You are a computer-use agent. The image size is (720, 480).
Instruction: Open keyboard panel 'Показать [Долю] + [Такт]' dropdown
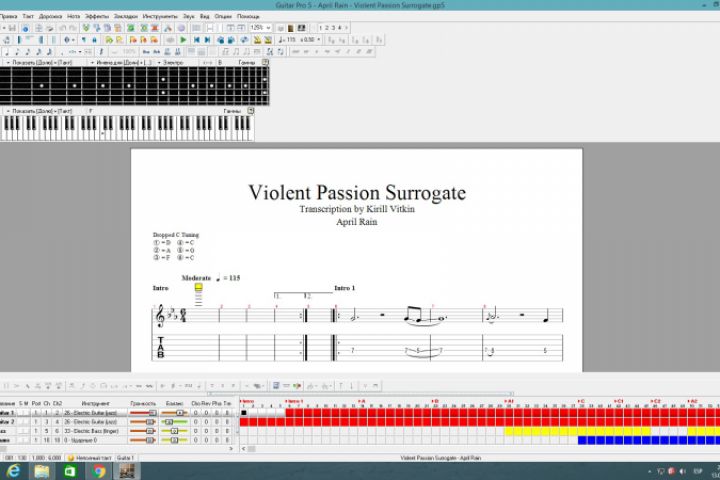coord(39,111)
